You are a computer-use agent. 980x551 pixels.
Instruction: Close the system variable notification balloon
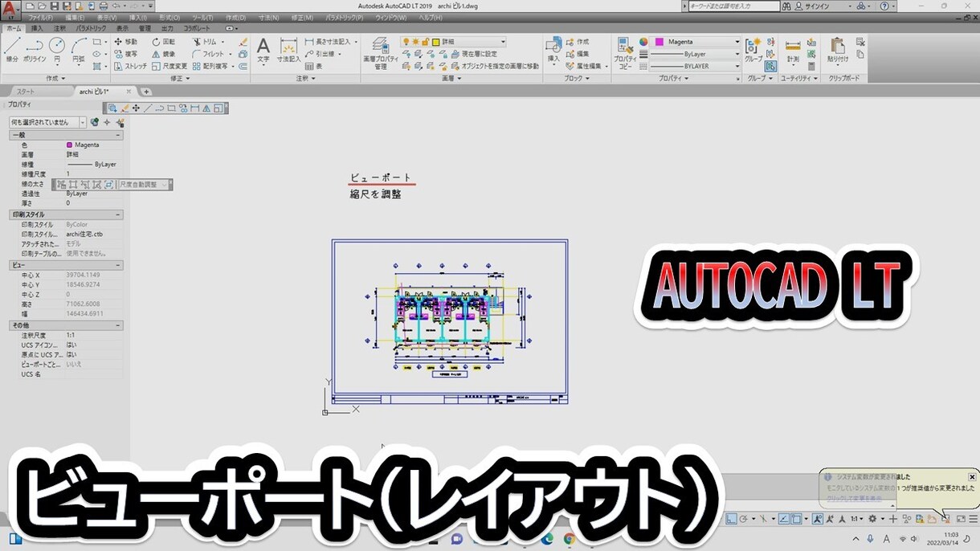[x=972, y=476]
